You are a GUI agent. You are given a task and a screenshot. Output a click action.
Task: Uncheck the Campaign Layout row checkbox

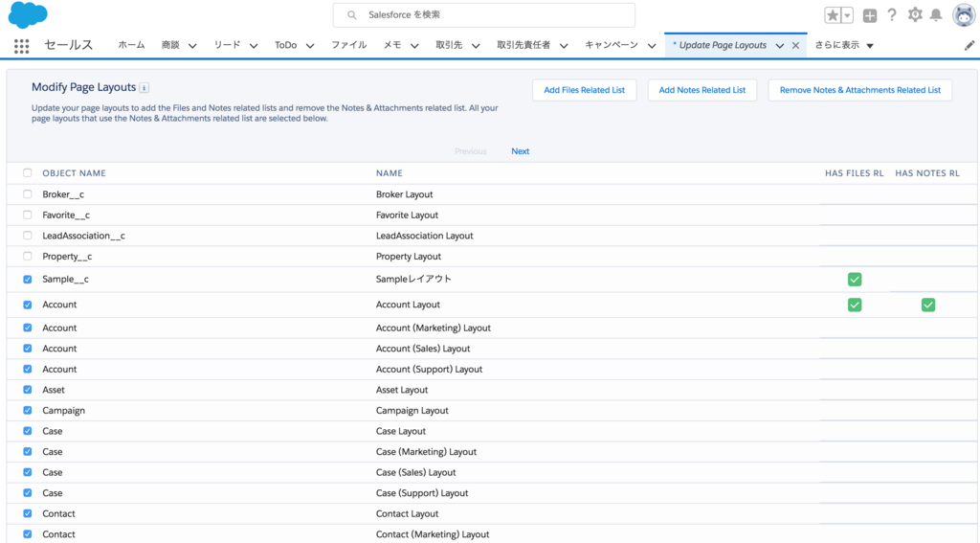click(28, 411)
